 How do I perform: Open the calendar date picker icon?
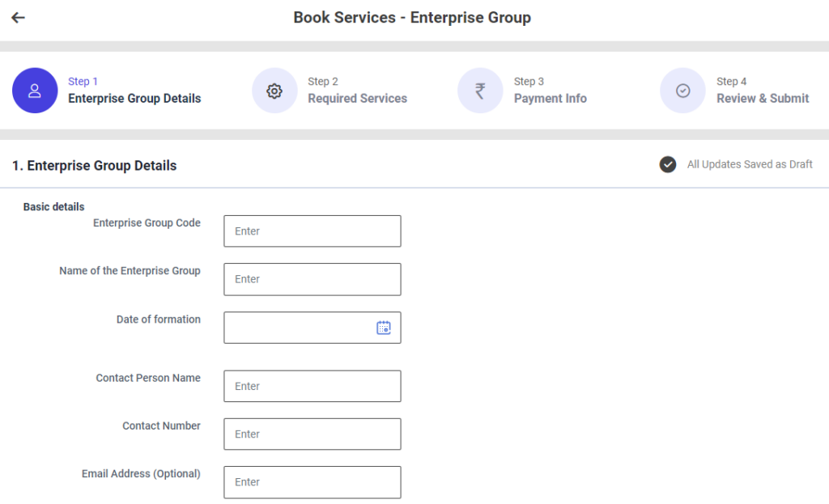384,328
